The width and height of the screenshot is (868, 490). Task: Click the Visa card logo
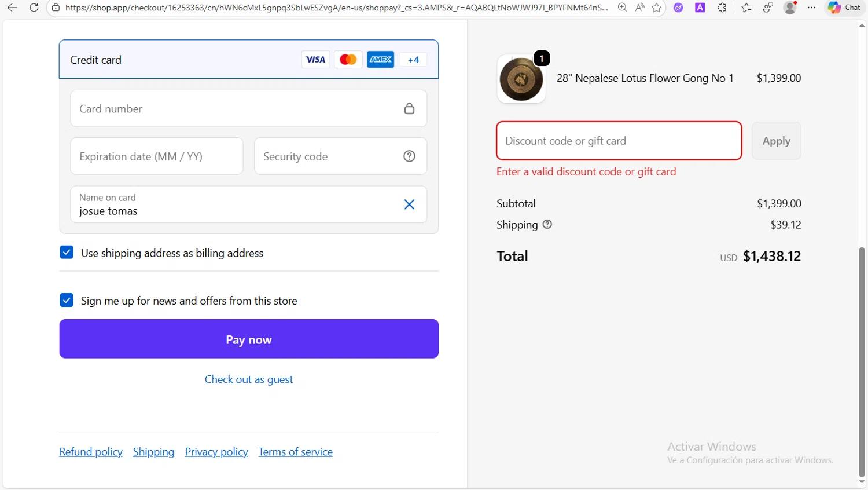pos(315,60)
